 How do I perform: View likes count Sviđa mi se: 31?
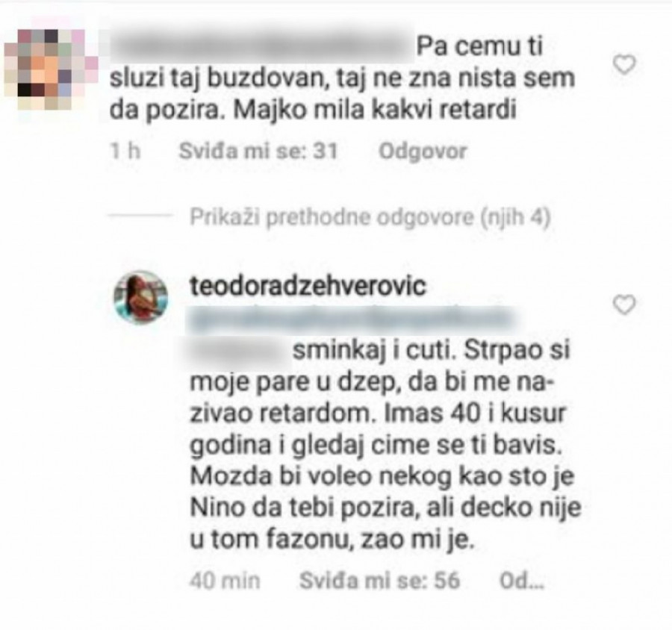coord(258,152)
